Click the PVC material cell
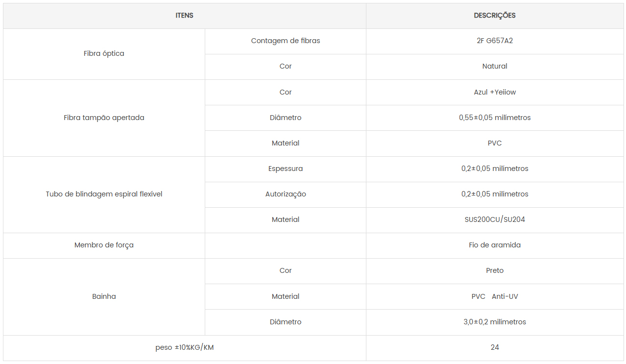This screenshot has width=626, height=364. (495, 144)
